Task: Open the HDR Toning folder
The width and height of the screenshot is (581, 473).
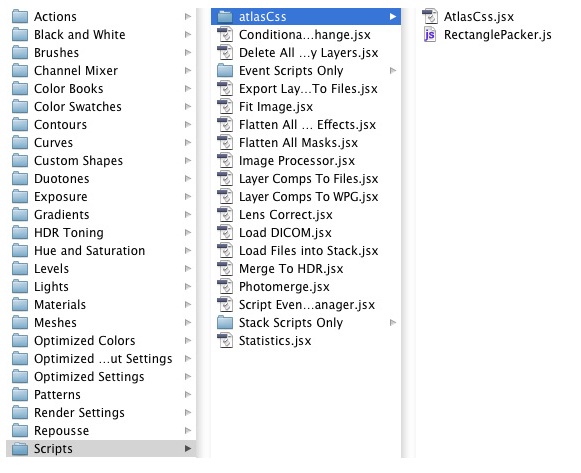Action: (x=101, y=233)
